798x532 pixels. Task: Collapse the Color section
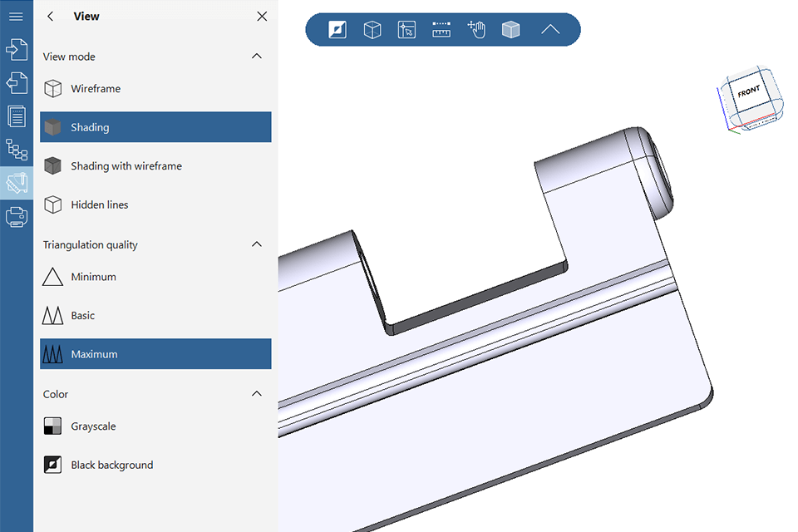point(257,393)
